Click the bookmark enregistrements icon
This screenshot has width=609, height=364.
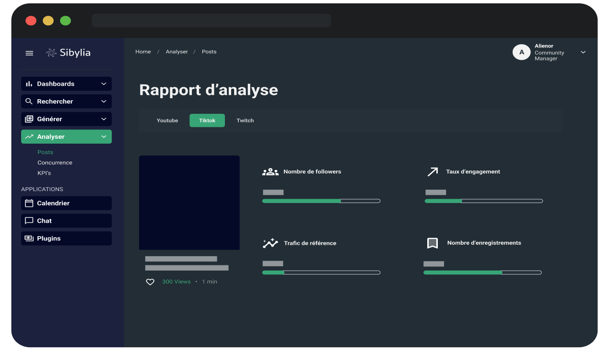coord(433,243)
